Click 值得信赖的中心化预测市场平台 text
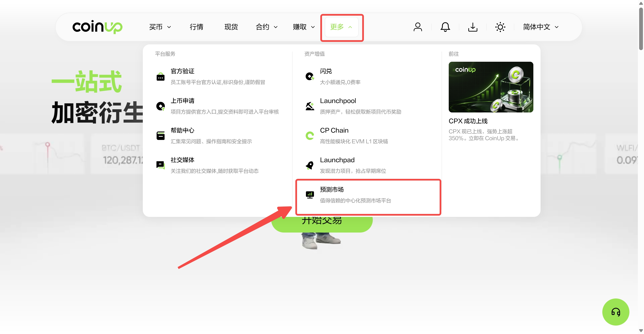The width and height of the screenshot is (644, 334). (355, 200)
